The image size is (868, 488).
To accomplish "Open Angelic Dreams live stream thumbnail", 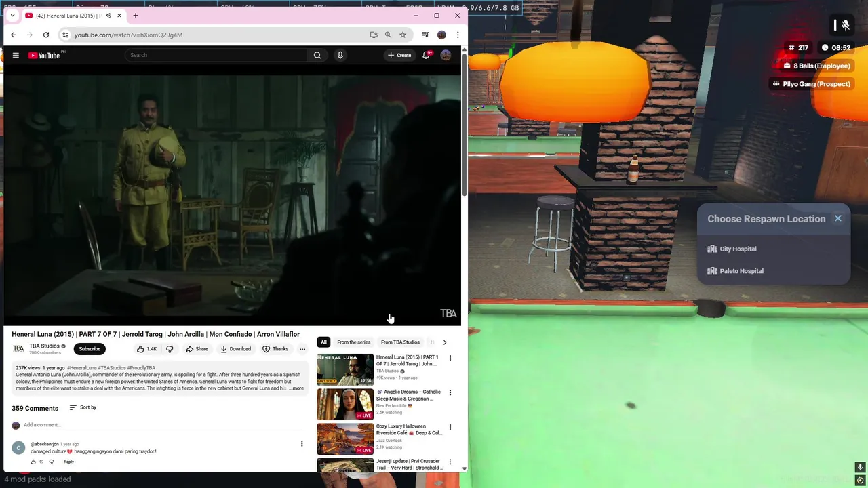I will click(x=345, y=403).
